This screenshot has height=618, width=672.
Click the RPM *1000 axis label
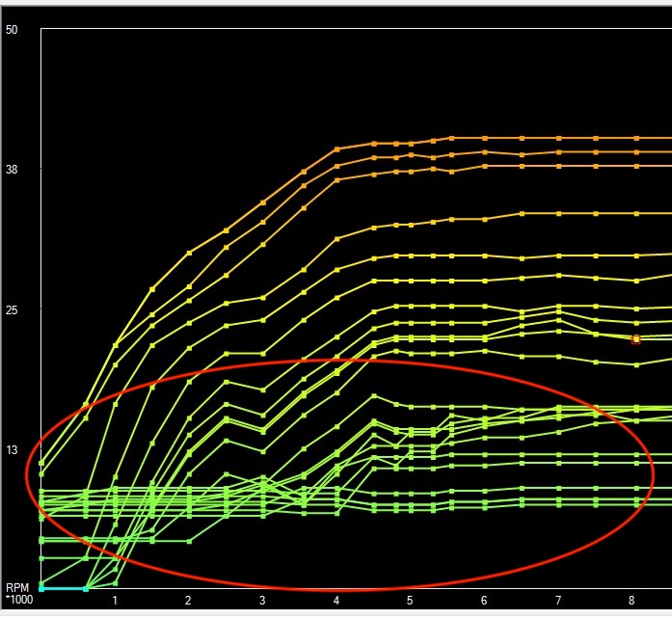pyautogui.click(x=17, y=593)
